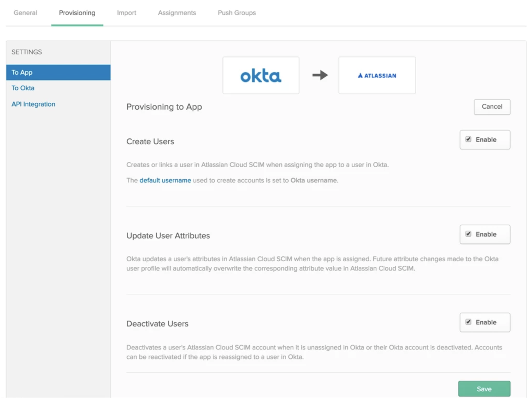Click the Deactivate Users Enable label
Screen dimensions: 532x398
(x=486, y=322)
